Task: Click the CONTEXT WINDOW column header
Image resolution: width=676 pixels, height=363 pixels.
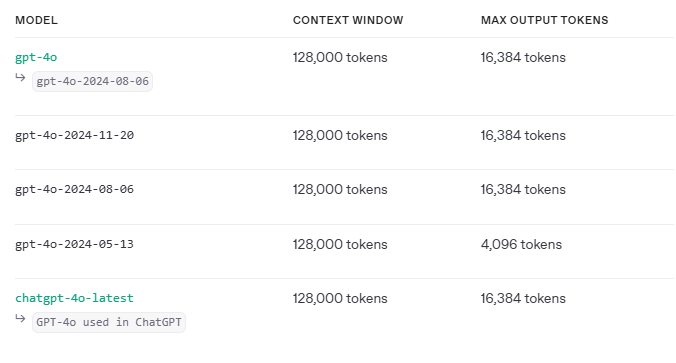Action: click(348, 20)
